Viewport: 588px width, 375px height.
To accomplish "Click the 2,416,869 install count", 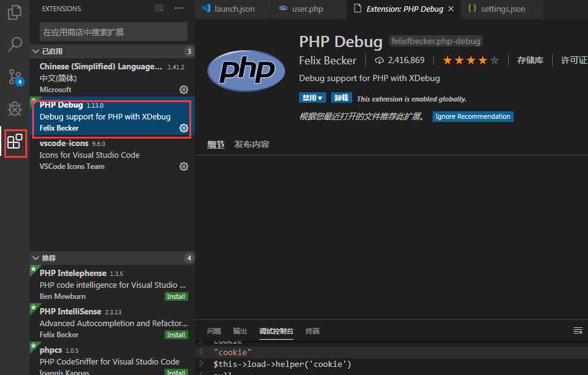I will click(x=406, y=61).
